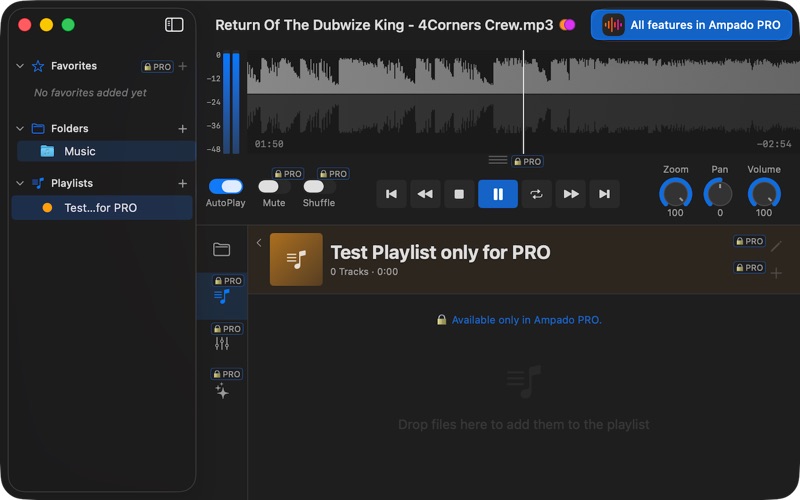Open All features in Ampado PRO
The height and width of the screenshot is (500, 800).
pyautogui.click(x=691, y=24)
